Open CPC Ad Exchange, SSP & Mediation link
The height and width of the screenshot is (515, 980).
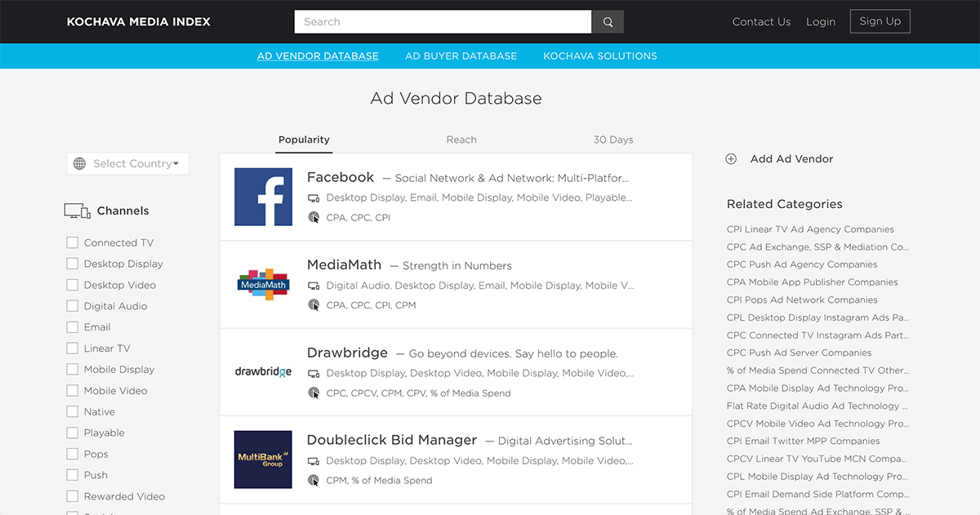(817, 247)
